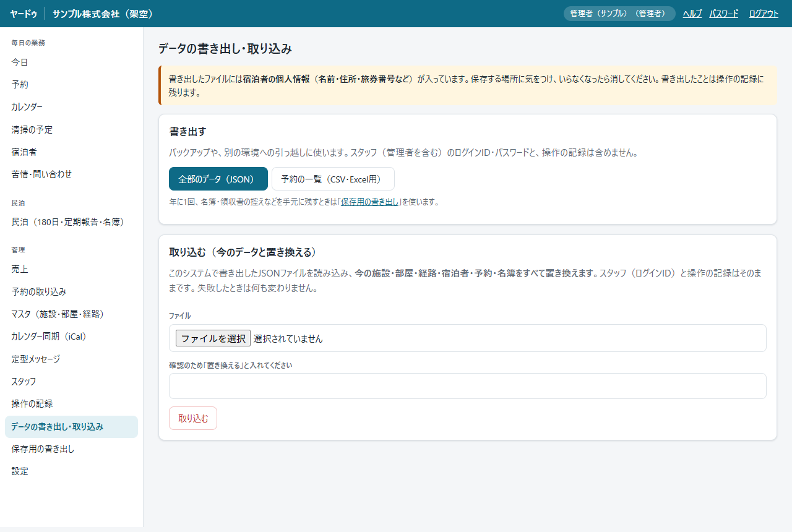Open 予約の取り込み in sidebar
Screen dimensions: 792x532
[x=71, y=291]
